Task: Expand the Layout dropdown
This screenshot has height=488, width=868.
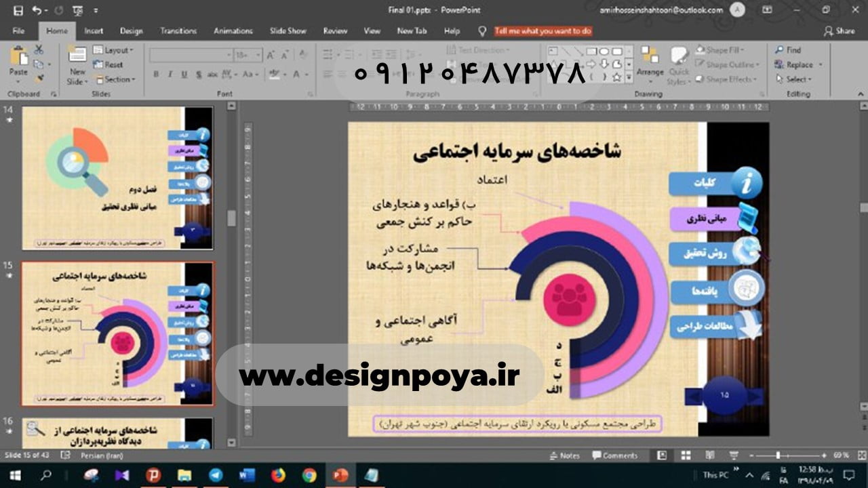Action: pyautogui.click(x=114, y=50)
